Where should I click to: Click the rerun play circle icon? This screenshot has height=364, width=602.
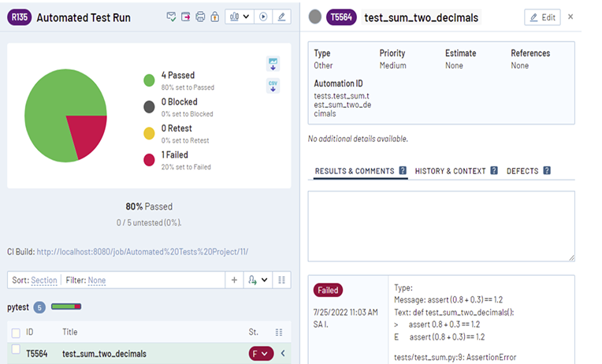coord(263,17)
